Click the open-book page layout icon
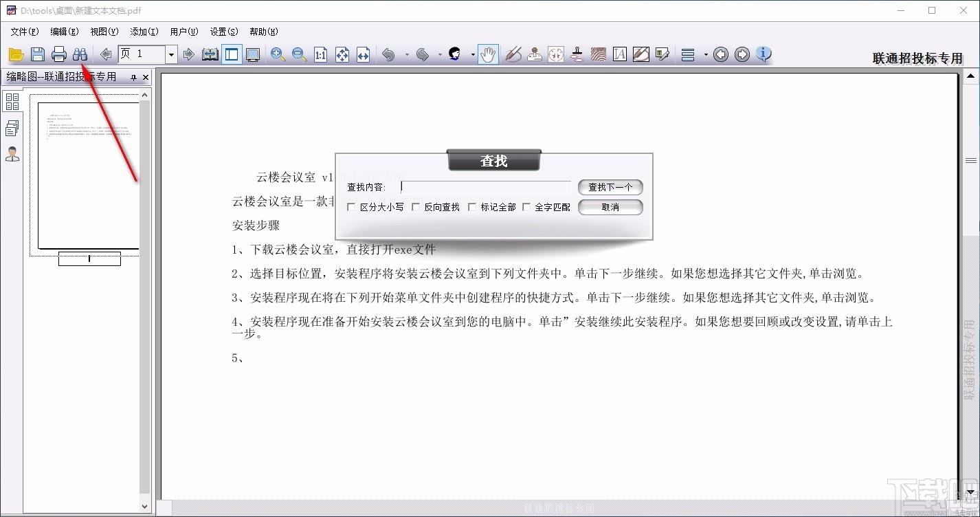 coord(210,54)
